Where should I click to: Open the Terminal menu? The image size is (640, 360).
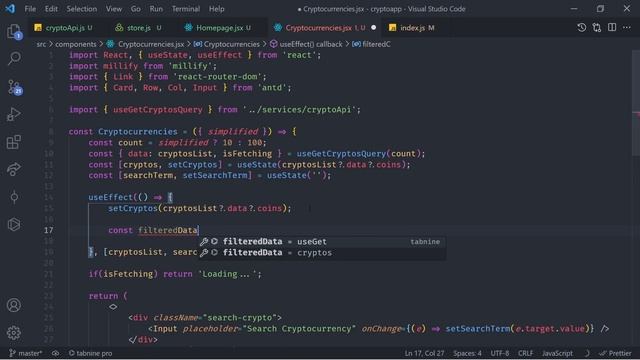click(186, 9)
